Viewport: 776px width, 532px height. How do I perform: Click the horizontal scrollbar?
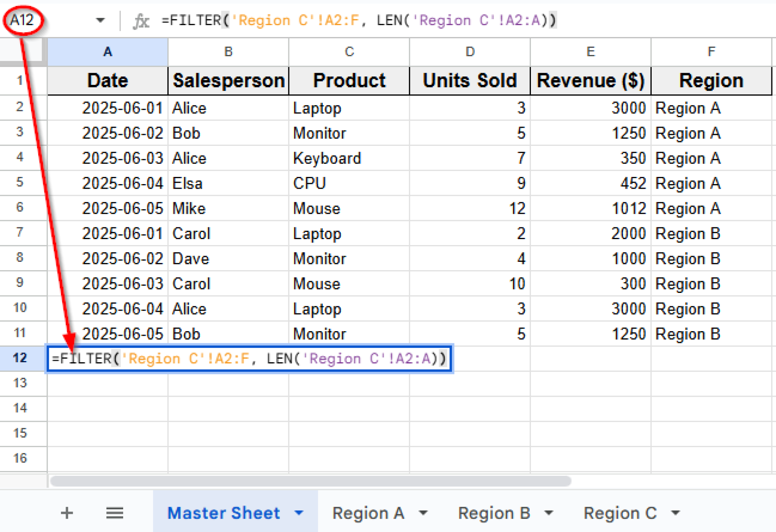(x=311, y=481)
